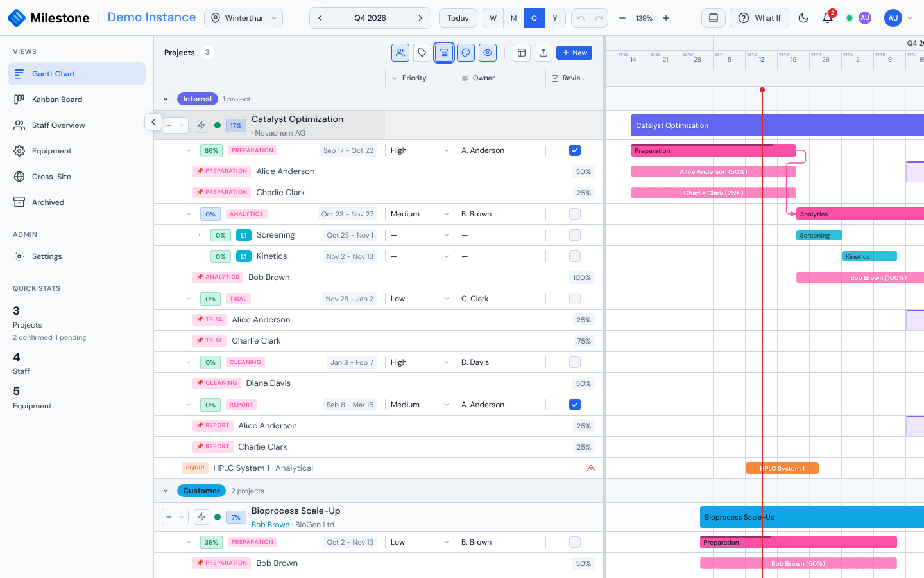Collapse the Customer group

(x=166, y=491)
